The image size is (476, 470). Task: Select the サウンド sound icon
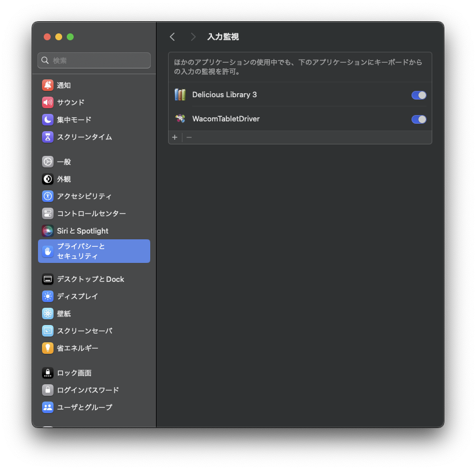tap(48, 102)
